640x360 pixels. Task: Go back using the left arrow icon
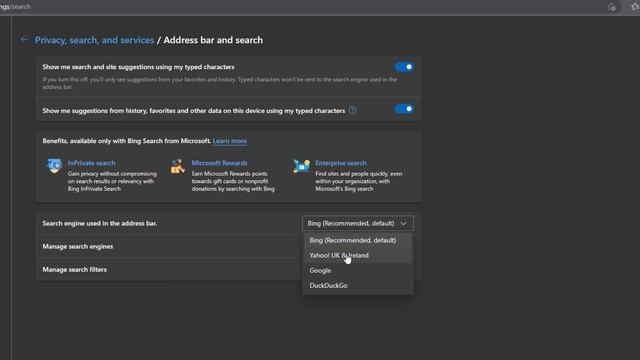tap(24, 40)
